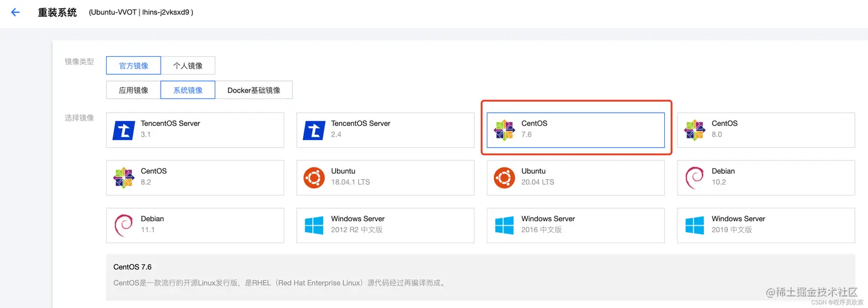The width and height of the screenshot is (868, 308).
Task: Click the CentOS 8.0 pinwheel icon
Action: click(x=695, y=130)
